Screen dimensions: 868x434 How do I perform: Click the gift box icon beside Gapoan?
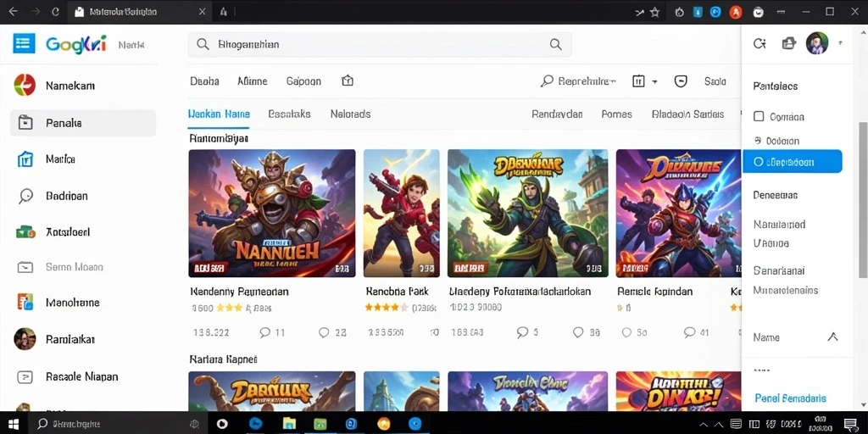[x=348, y=81]
